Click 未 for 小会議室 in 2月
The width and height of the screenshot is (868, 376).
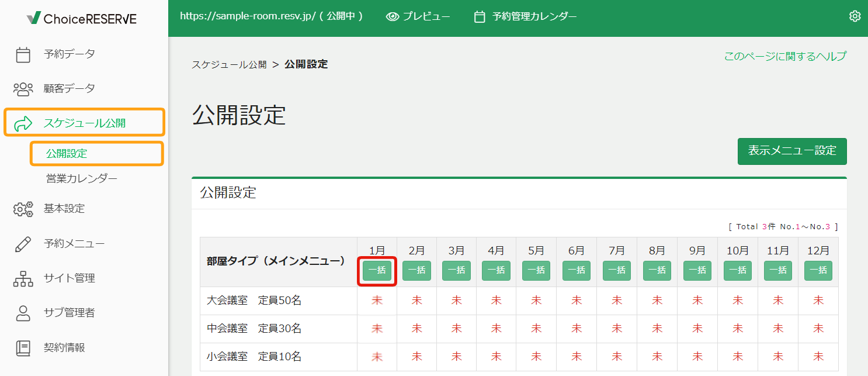tap(416, 357)
